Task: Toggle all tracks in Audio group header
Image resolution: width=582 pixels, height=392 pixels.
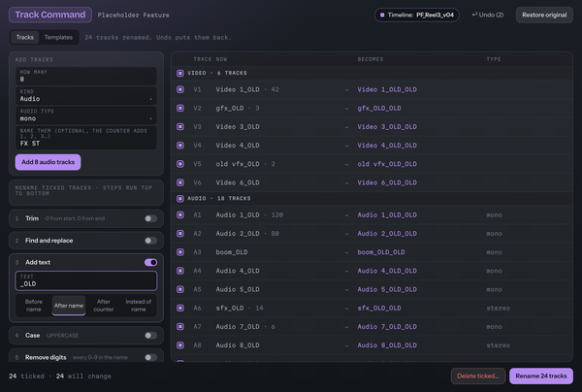Action: click(x=180, y=199)
